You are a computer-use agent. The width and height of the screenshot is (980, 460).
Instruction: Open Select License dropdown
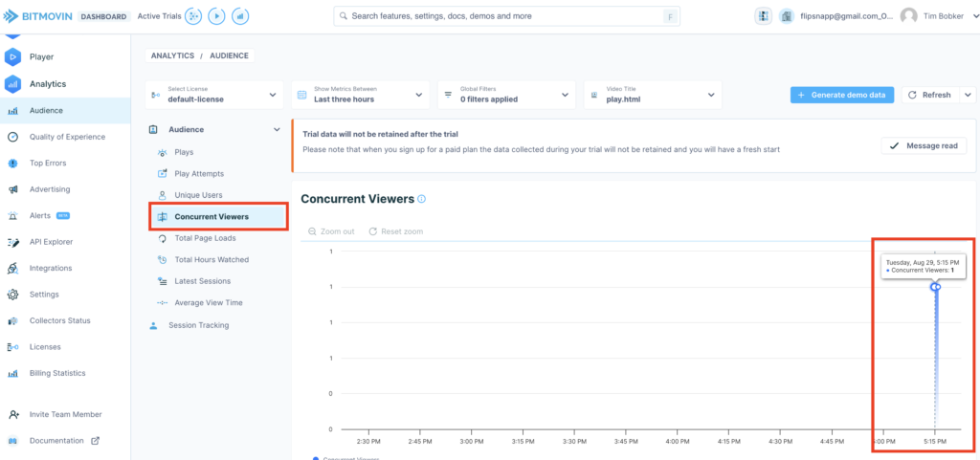pos(213,95)
